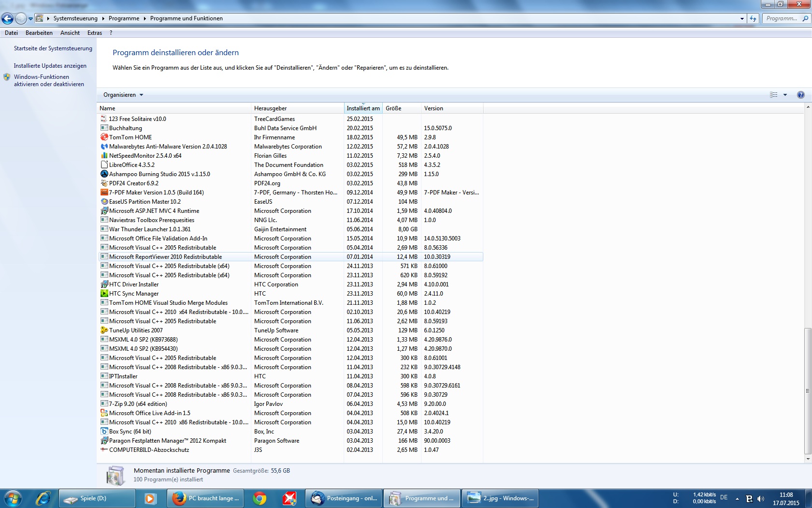The height and width of the screenshot is (508, 812).
Task: Click the LibreOffice 4.3.5.2 document icon
Action: pos(104,164)
